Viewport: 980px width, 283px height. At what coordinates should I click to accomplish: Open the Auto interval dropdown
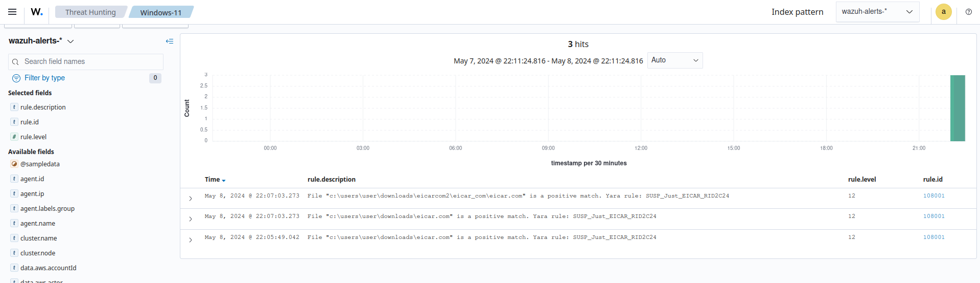point(674,60)
